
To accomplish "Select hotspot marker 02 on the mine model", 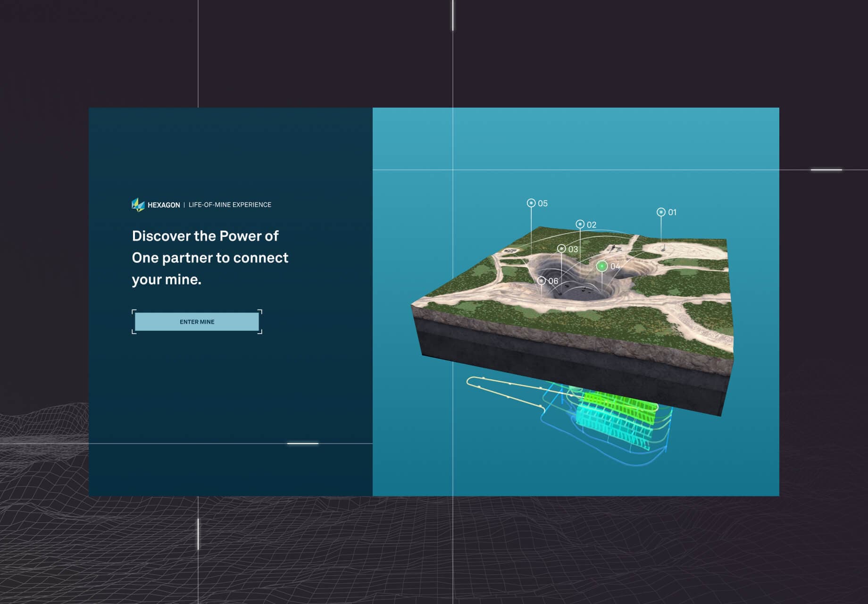I will [x=580, y=223].
